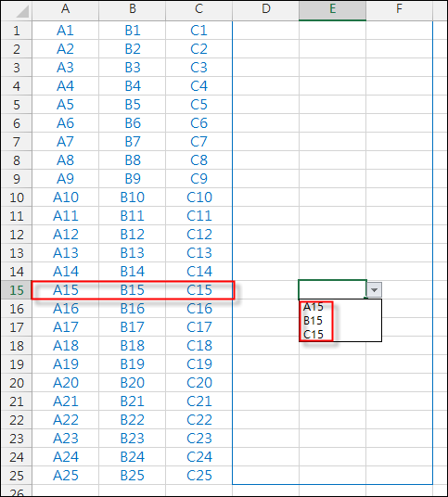Click cell containing C2
The height and width of the screenshot is (497, 448).
point(198,49)
